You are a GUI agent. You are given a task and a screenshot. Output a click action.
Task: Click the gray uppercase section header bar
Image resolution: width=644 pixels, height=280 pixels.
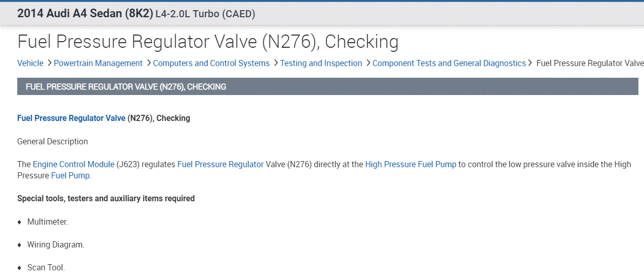(328, 86)
